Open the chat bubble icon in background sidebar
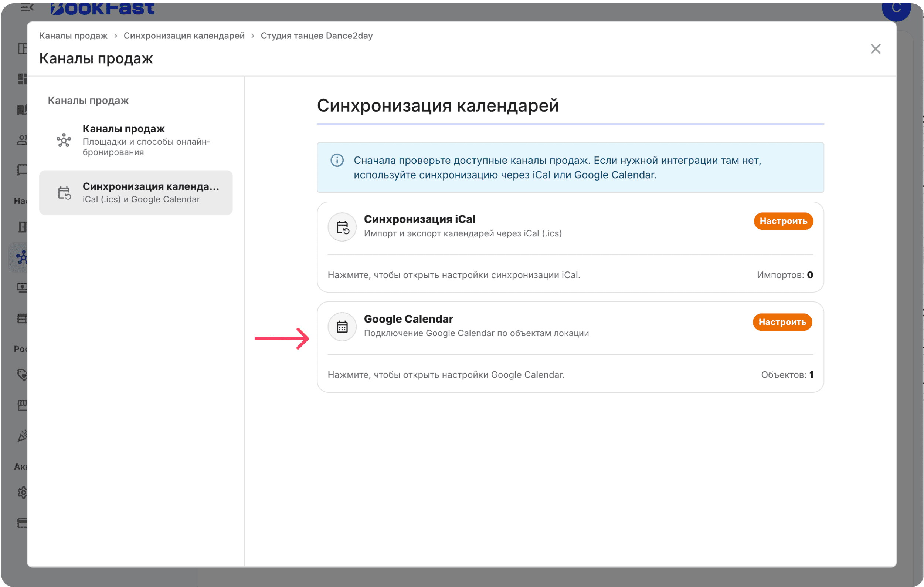This screenshot has height=587, width=924. pyautogui.click(x=22, y=170)
